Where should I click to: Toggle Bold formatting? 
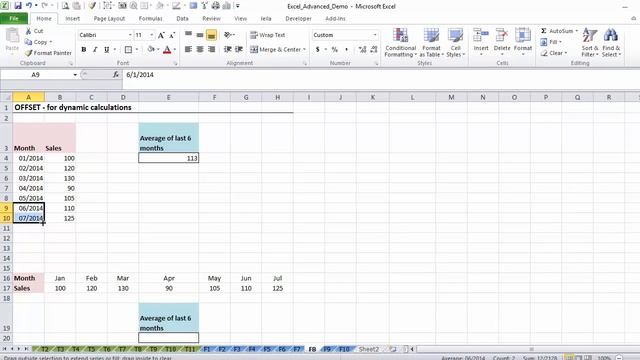point(84,49)
